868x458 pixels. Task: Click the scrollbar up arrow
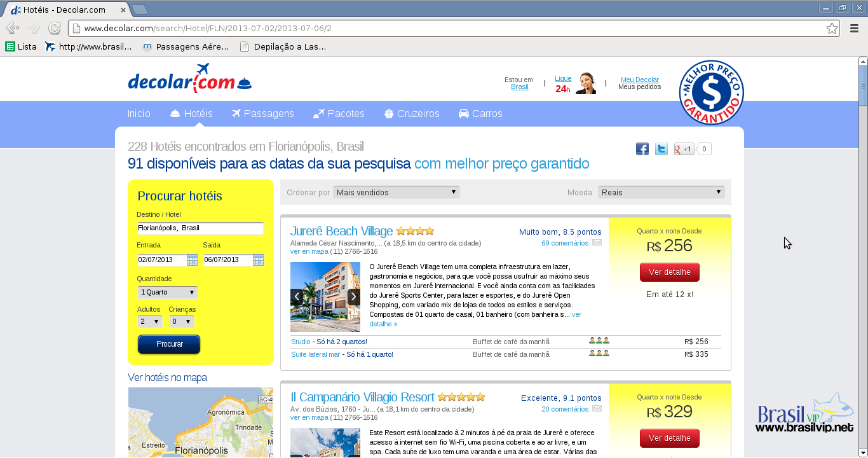[x=863, y=62]
